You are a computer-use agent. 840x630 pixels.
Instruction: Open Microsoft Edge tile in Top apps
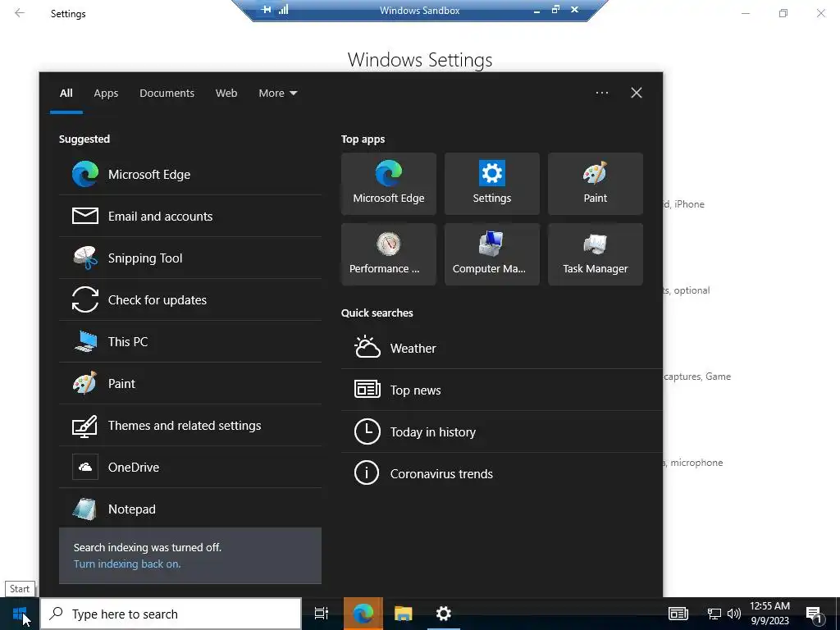[388, 184]
